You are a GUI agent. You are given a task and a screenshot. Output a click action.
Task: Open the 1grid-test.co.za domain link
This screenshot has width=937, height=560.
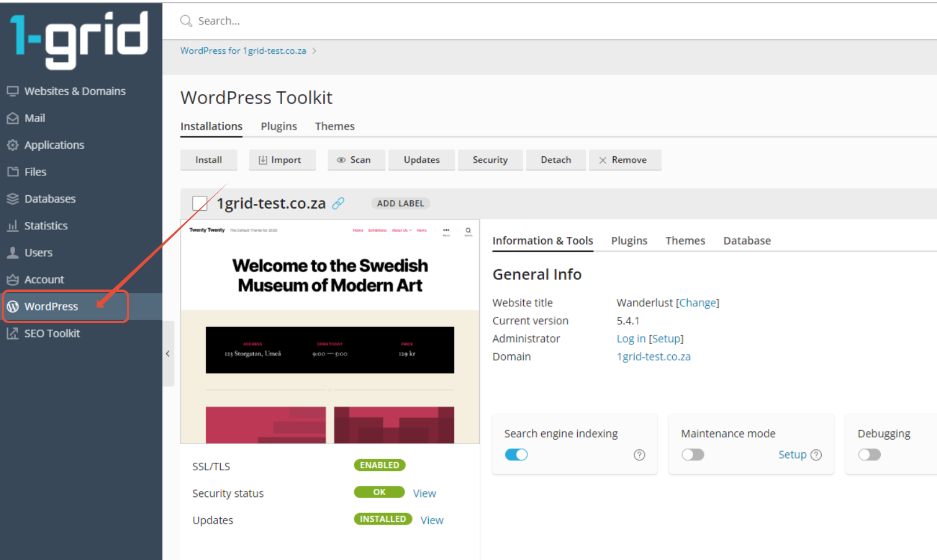[654, 357]
